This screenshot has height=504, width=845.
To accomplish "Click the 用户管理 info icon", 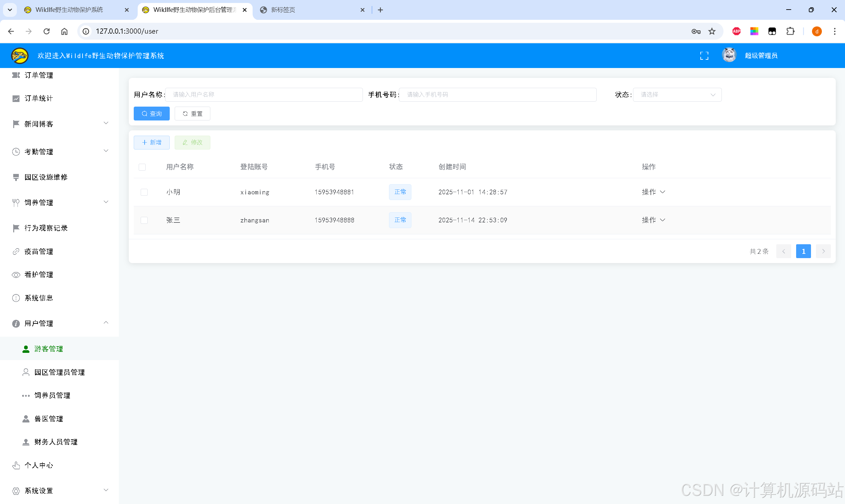I will [x=16, y=324].
